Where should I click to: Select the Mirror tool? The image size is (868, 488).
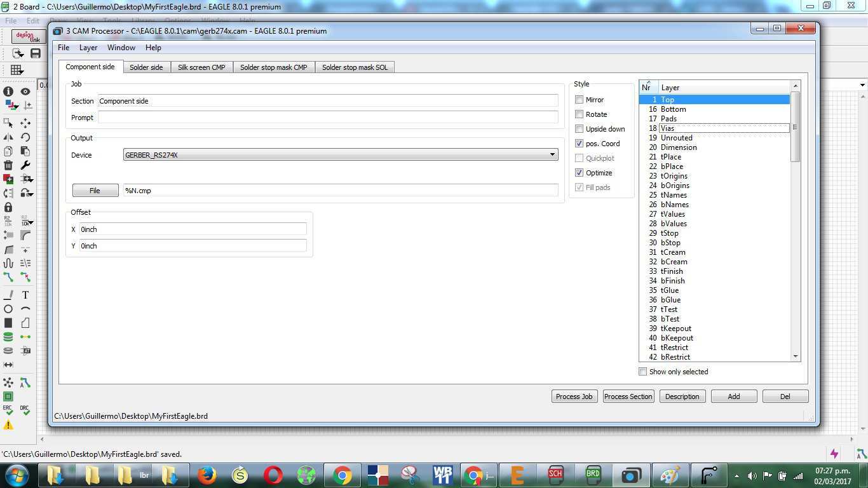(x=8, y=137)
